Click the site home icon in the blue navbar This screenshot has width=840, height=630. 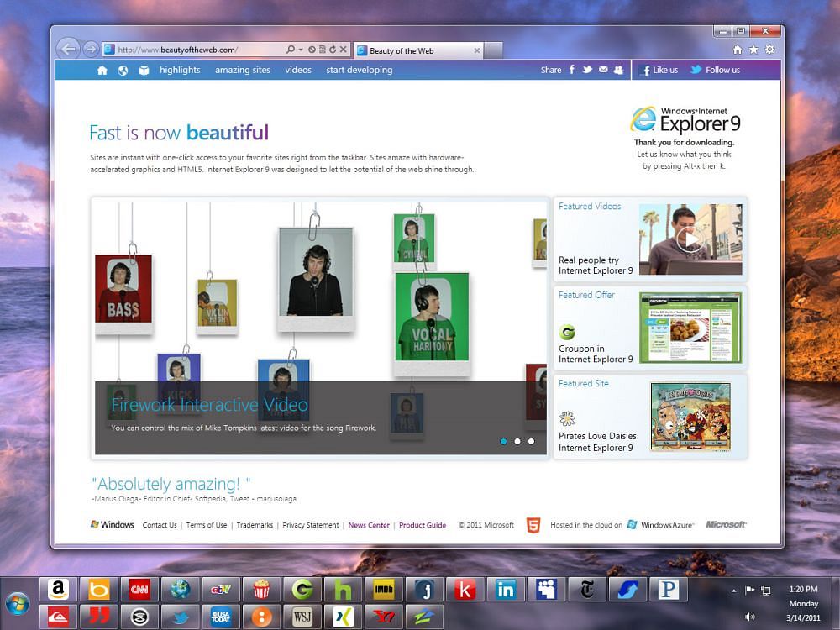(x=102, y=71)
